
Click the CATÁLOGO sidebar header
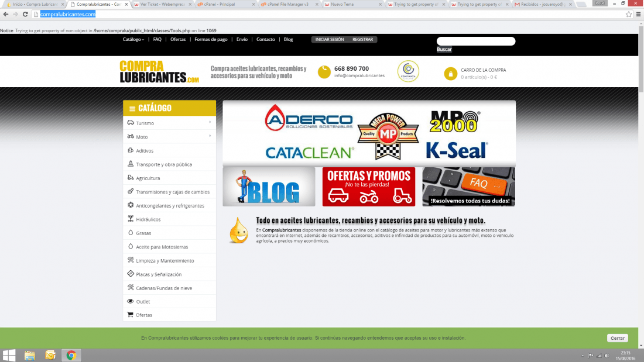169,108
